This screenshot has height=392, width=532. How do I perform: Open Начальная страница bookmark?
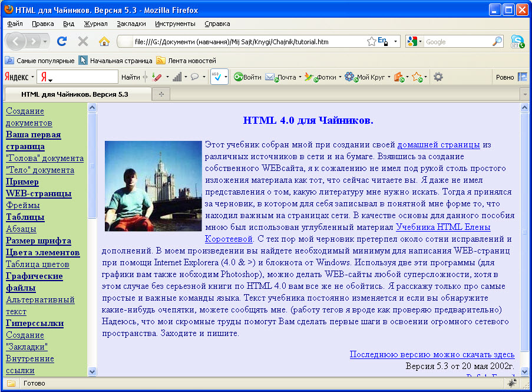[x=115, y=60]
